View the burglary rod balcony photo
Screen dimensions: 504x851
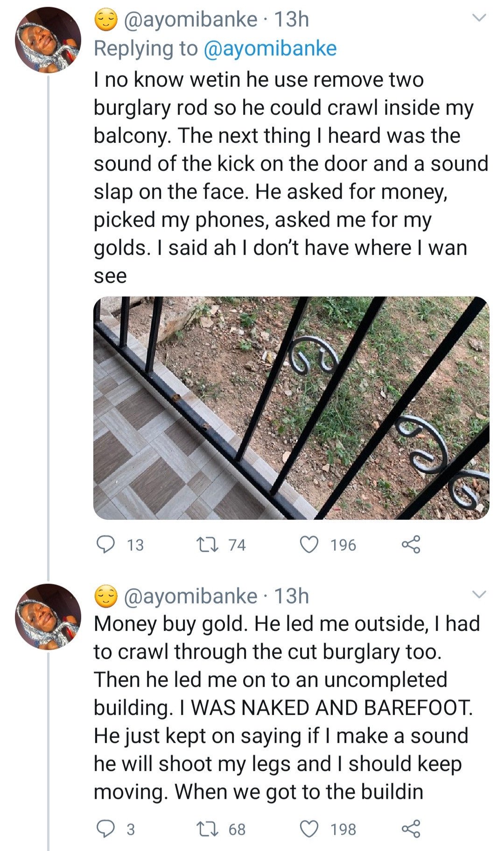click(x=291, y=408)
